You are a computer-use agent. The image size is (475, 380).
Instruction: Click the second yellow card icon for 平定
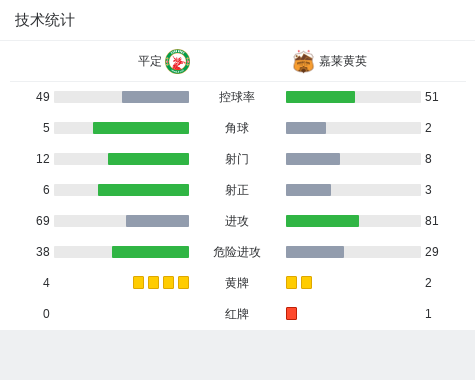(153, 282)
